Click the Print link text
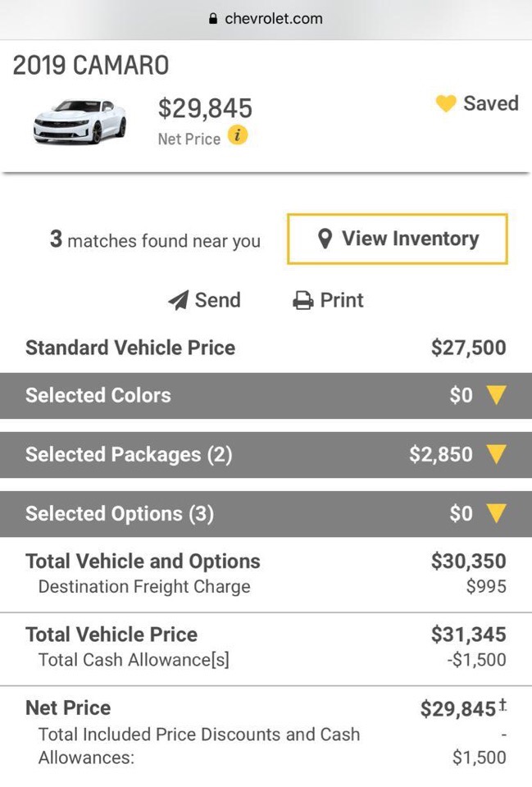This screenshot has height=787, width=532. (342, 300)
